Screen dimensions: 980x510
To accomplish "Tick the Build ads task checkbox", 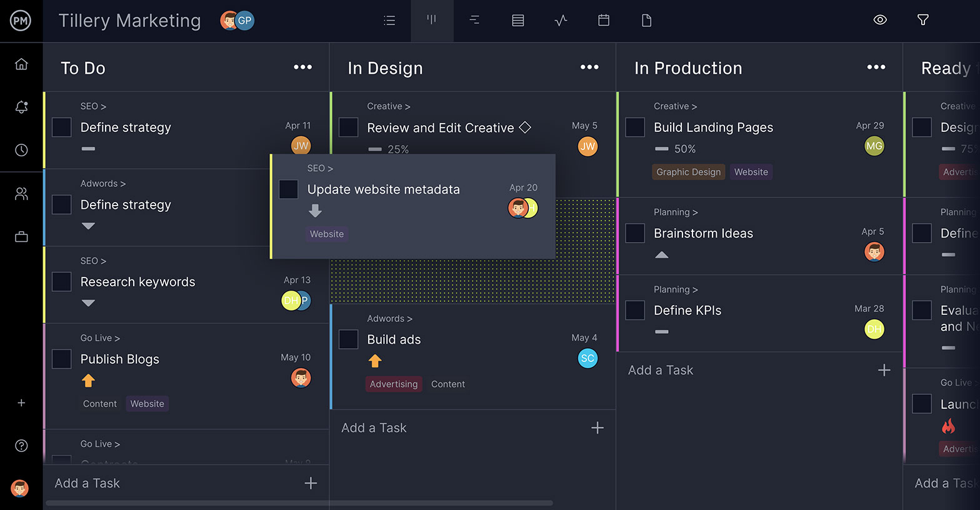I will click(348, 339).
